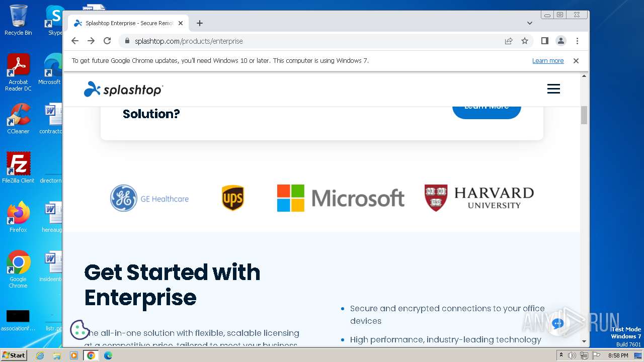Click the GE Healthcare logo
This screenshot has height=362, width=644.
click(149, 198)
